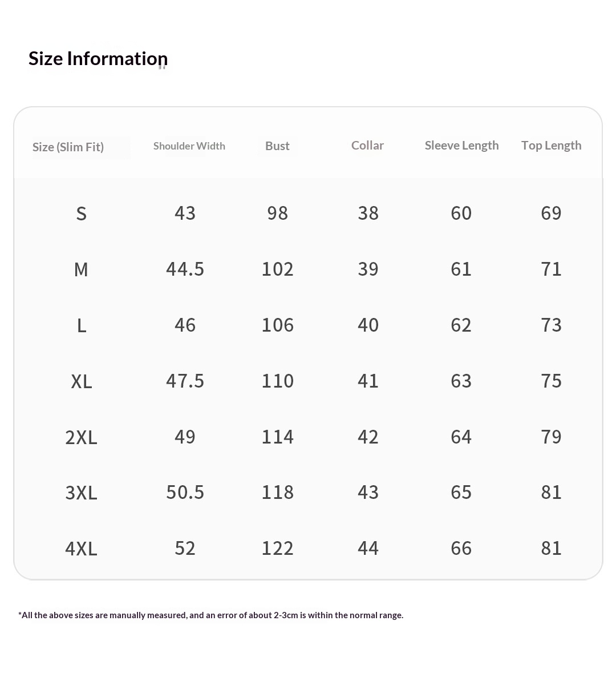Click top length value 69

tap(551, 213)
